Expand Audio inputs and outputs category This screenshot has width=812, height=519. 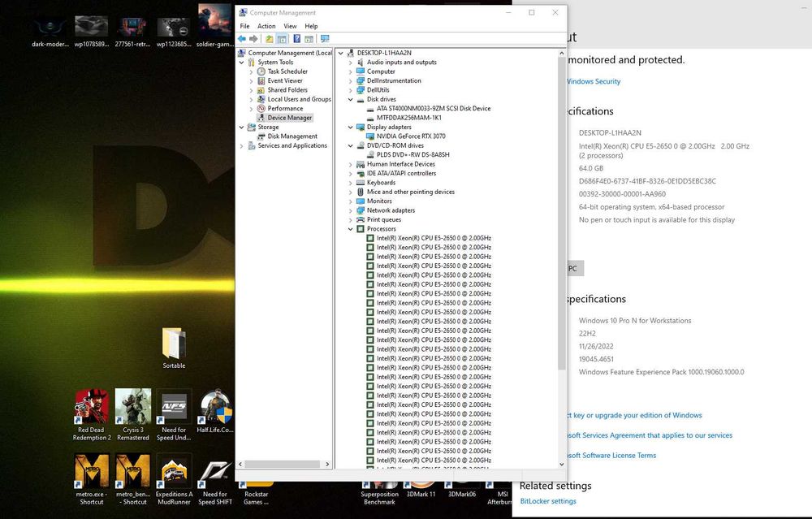pos(351,63)
